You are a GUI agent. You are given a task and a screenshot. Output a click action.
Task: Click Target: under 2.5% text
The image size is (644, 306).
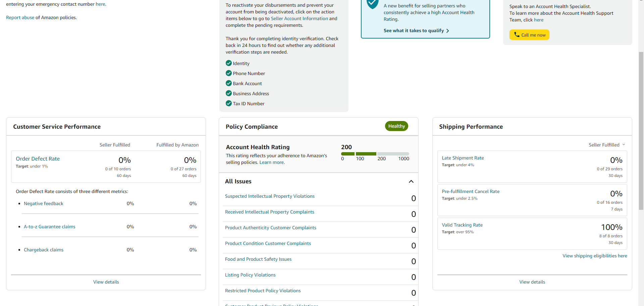coord(460,198)
